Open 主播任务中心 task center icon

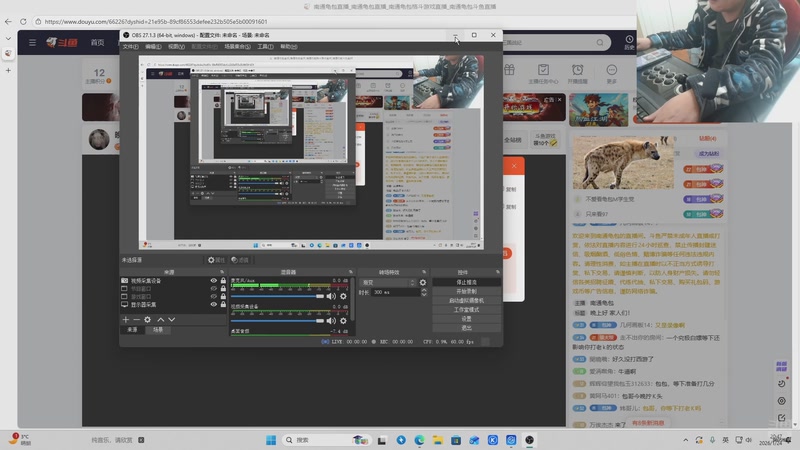543,73
